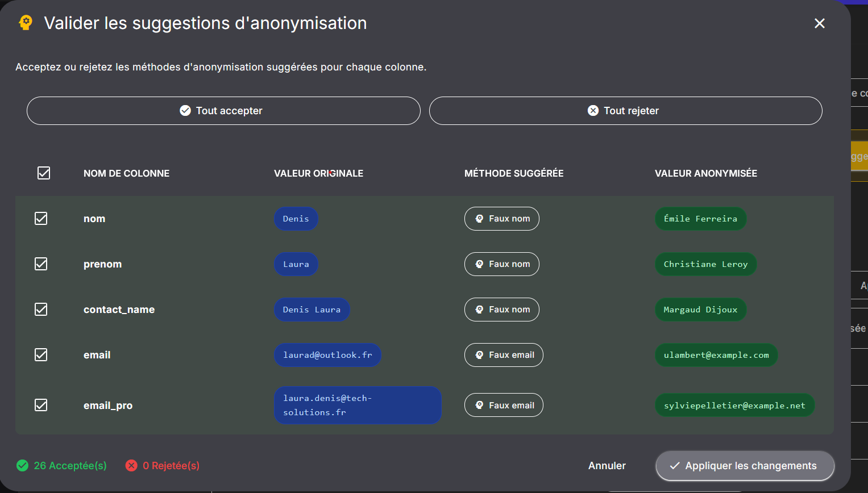This screenshot has height=493, width=868.
Task: Click the green check icon beside 'Acceptée(s)'
Action: [x=22, y=466]
